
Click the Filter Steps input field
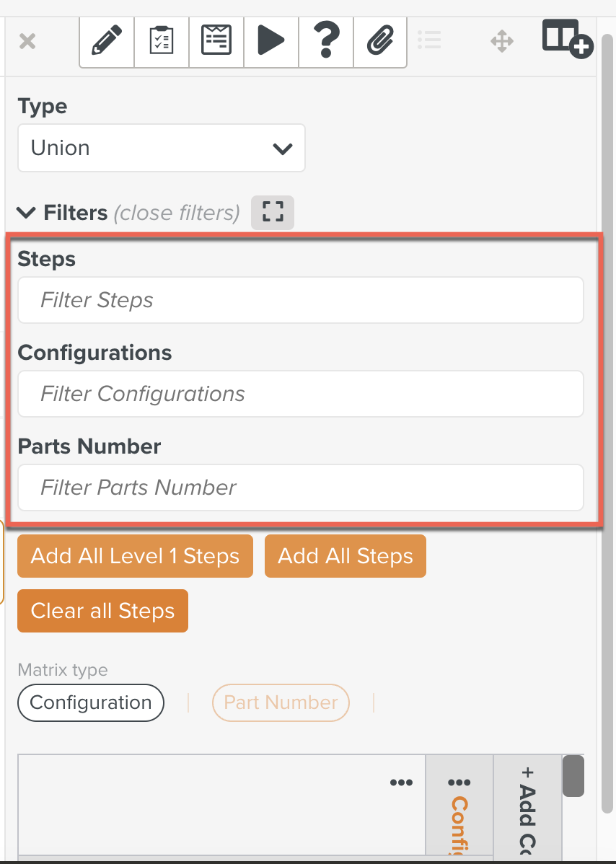click(301, 300)
